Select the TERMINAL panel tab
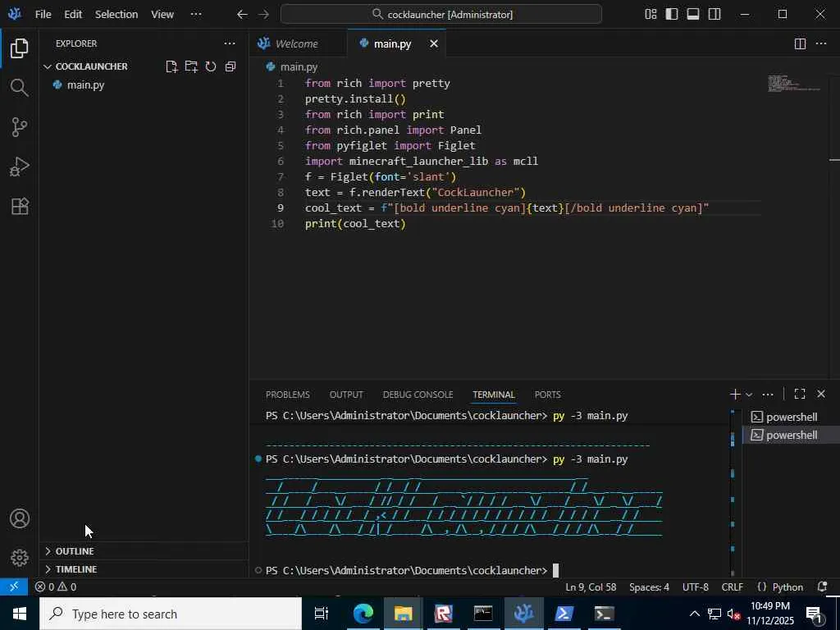 (493, 395)
